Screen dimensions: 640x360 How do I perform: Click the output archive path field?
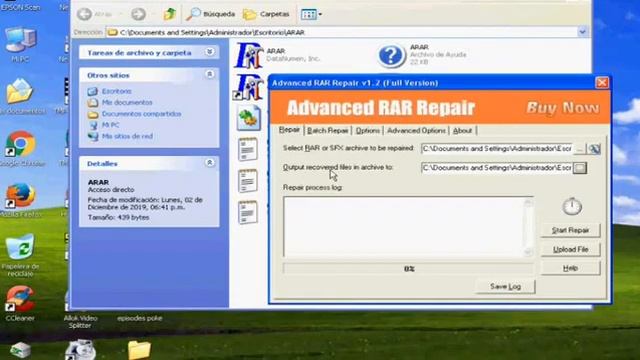tap(497, 168)
